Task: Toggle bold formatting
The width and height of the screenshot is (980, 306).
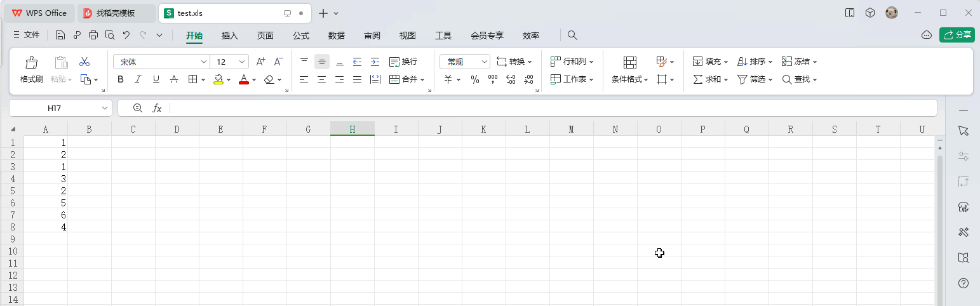Action: tap(121, 79)
